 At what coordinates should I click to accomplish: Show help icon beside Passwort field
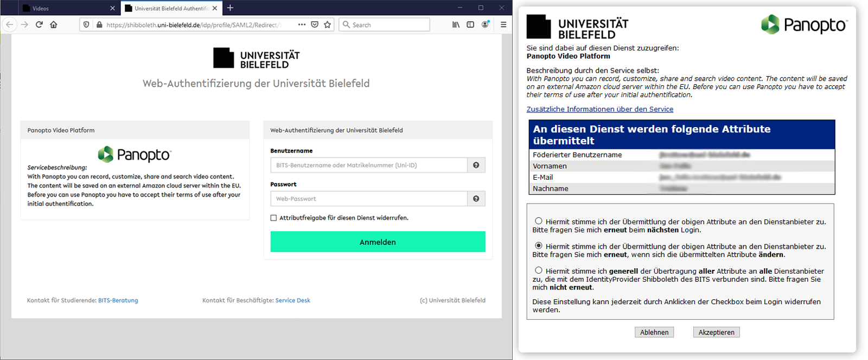476,199
